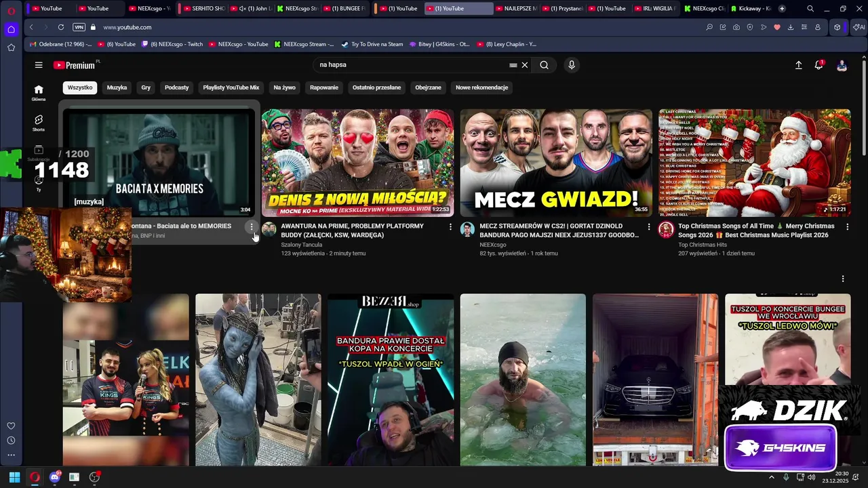Open the Shorts shelf three-dot menu
868x488 pixels.
pyautogui.click(x=843, y=279)
